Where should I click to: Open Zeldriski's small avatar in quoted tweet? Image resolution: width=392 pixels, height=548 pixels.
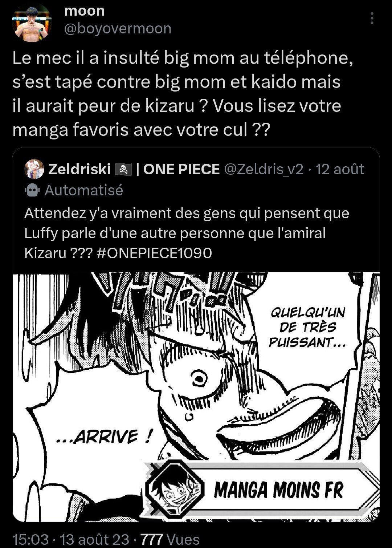click(34, 169)
